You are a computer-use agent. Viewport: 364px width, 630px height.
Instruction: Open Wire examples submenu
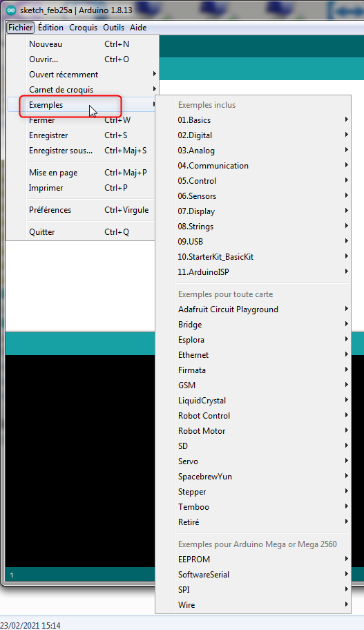point(253,605)
